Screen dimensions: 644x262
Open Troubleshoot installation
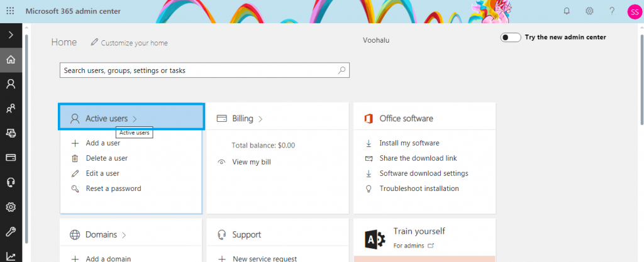coord(419,188)
